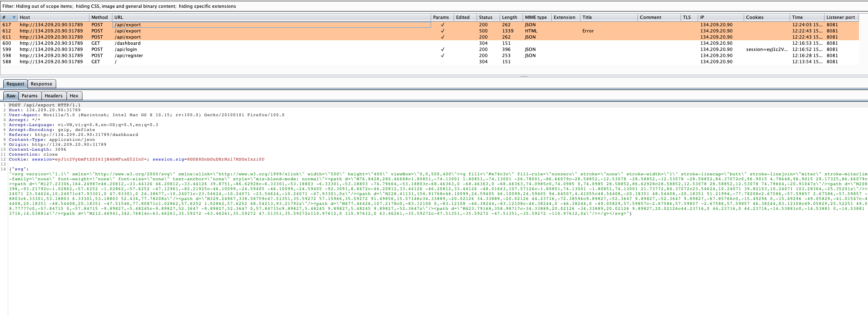This screenshot has height=317, width=868.
Task: Select history row 600 /dashboard request
Action: (429, 43)
